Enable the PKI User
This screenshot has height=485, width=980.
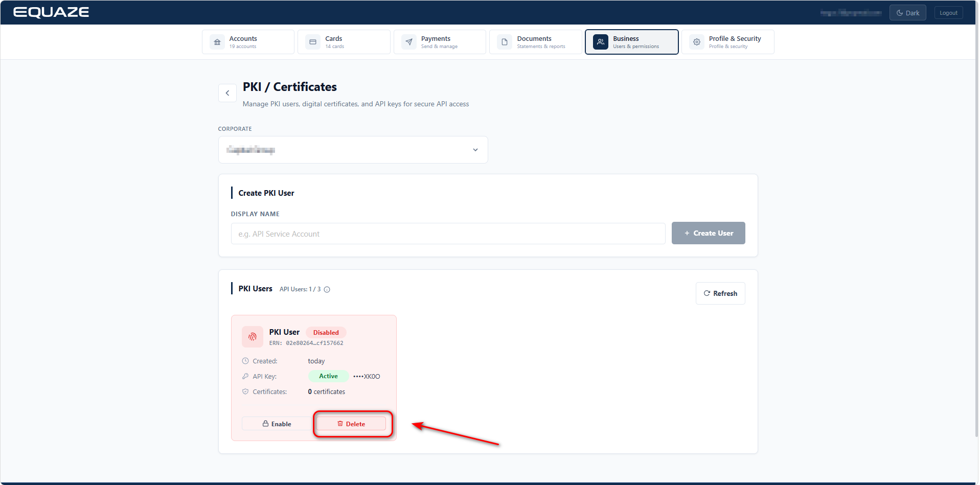[277, 424]
